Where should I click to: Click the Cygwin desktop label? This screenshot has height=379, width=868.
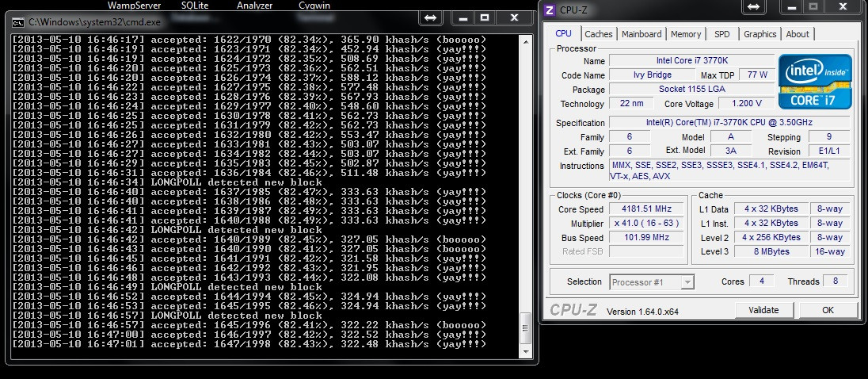pos(314,5)
